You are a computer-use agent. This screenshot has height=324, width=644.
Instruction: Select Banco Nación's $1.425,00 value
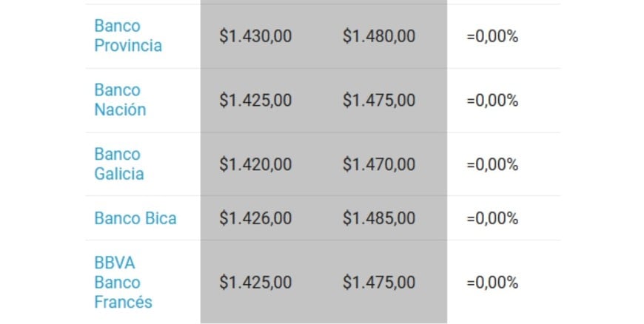click(255, 100)
